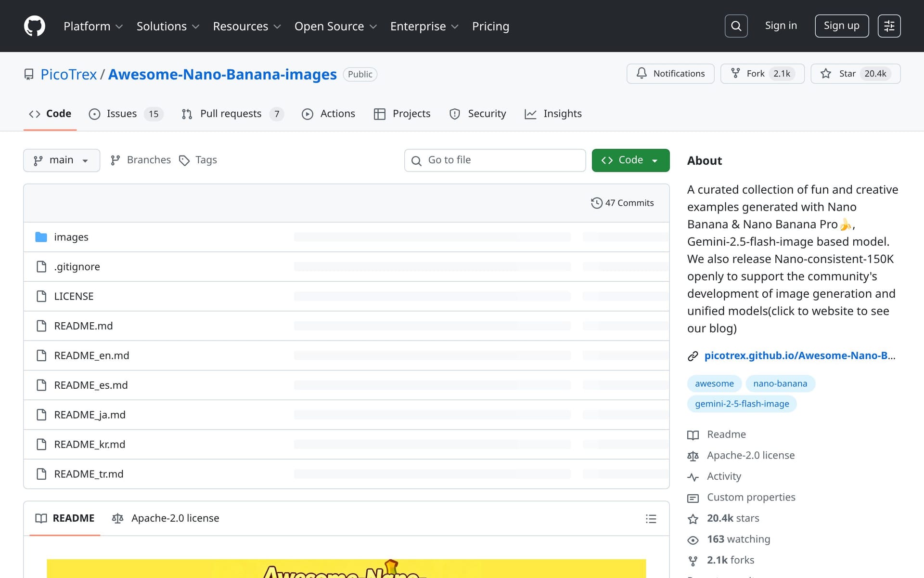Click the nano-banana topic tag
This screenshot has height=578, width=924.
point(780,383)
